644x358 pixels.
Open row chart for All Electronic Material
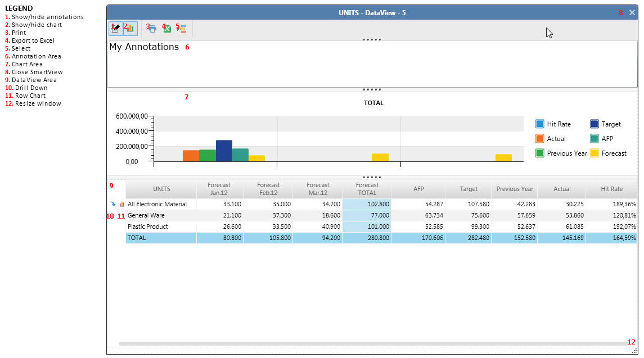122,204
